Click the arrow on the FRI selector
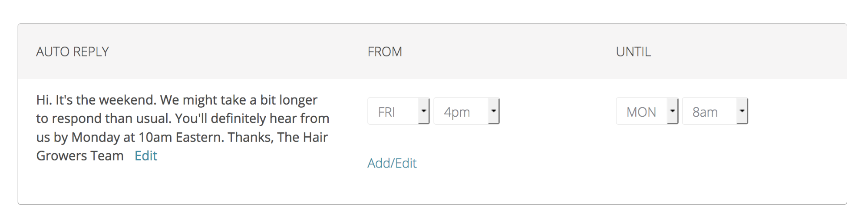Viewport: 868px width, 220px height. [x=424, y=111]
